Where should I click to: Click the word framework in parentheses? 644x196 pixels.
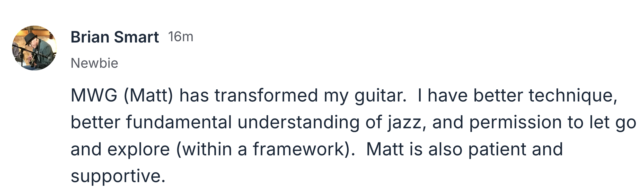point(299,149)
